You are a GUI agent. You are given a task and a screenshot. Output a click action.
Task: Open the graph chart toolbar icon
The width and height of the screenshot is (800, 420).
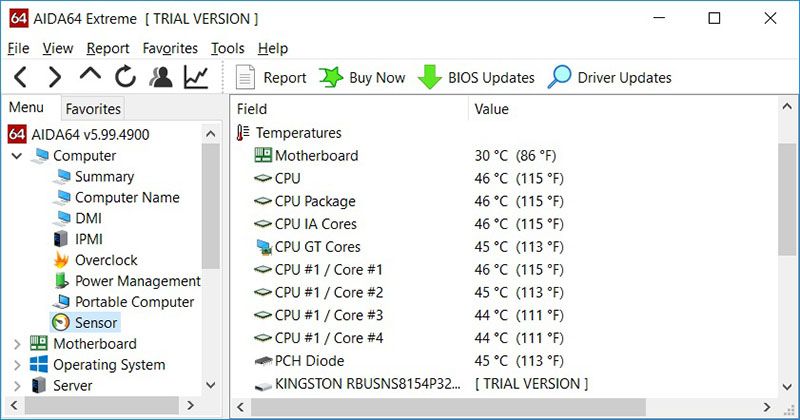click(196, 77)
